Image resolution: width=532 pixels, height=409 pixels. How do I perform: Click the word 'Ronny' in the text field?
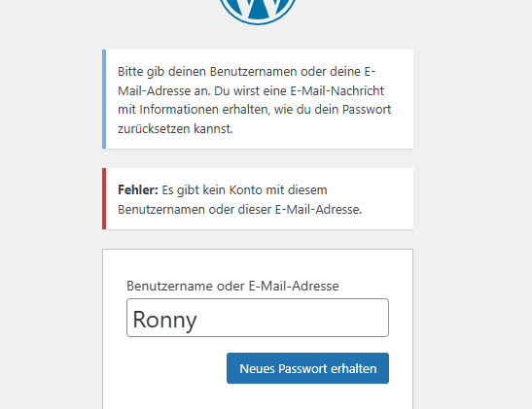coord(164,320)
